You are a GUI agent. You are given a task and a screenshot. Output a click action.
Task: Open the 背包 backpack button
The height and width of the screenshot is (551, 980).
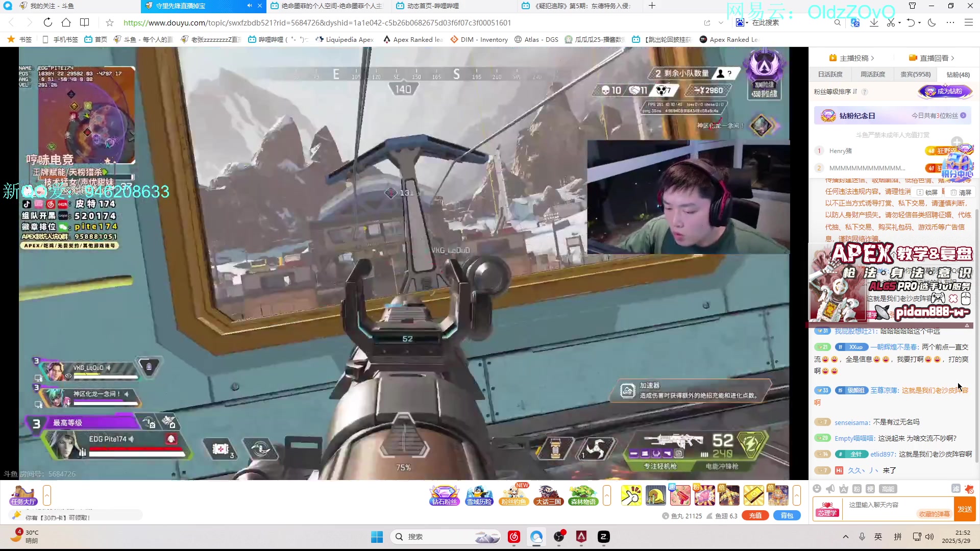pos(787,516)
